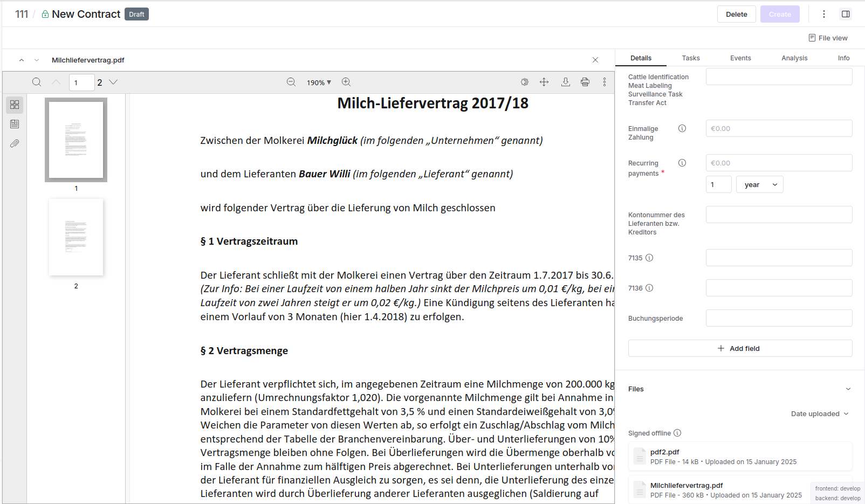Open the attachments panel in sidebar
Viewport: 865px width, 504px height.
tap(15, 143)
